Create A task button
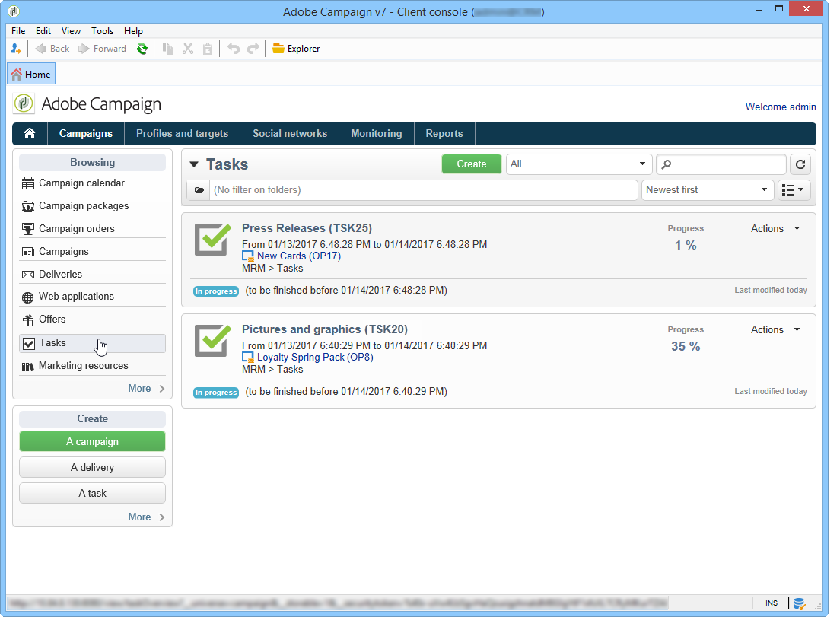 92,493
